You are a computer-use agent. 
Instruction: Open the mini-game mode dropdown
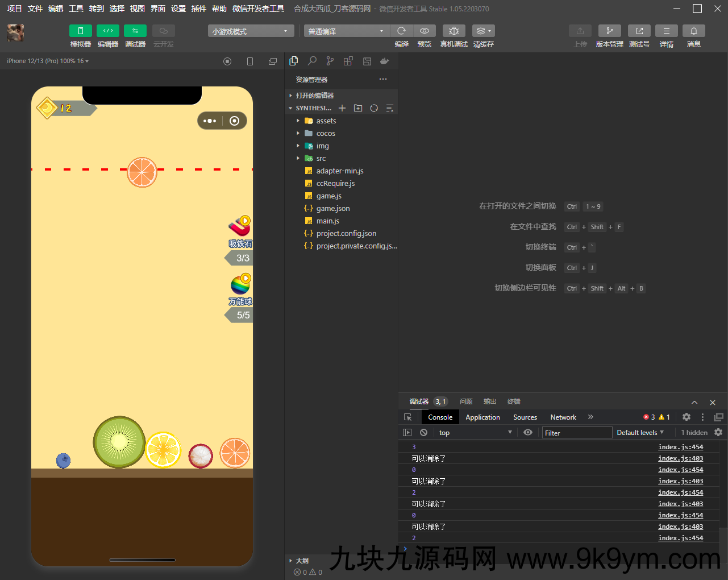point(251,31)
